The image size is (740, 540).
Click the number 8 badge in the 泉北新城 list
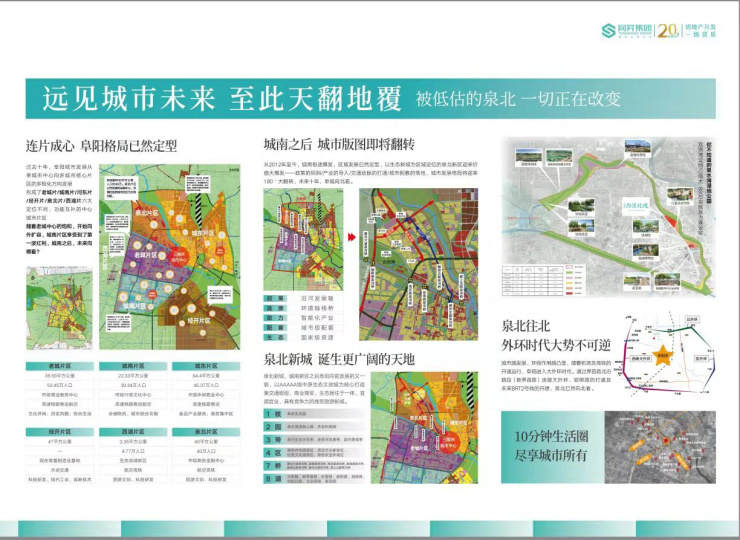tap(270, 480)
